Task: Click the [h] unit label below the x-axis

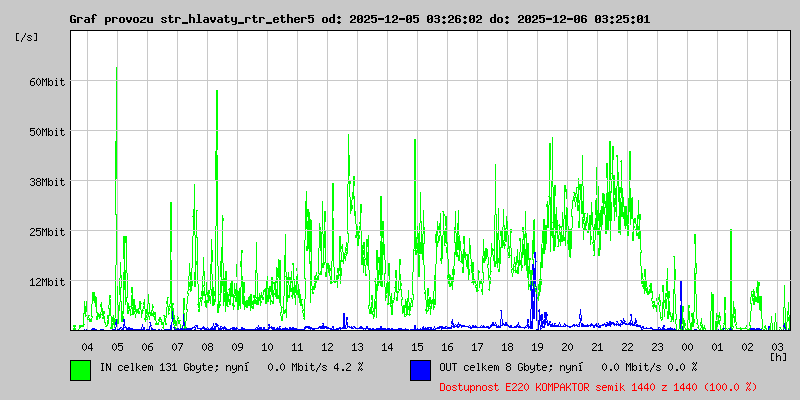Action: coord(778,356)
